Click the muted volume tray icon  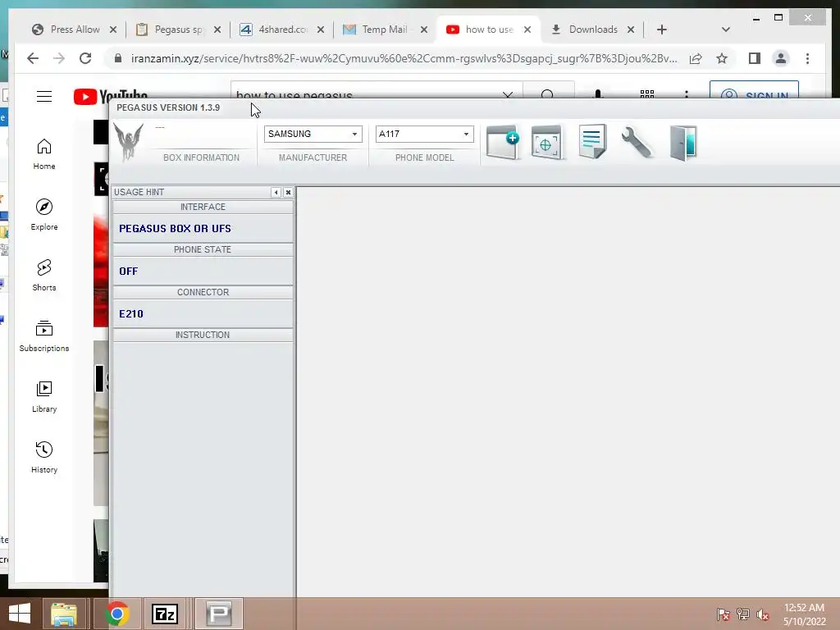(762, 614)
